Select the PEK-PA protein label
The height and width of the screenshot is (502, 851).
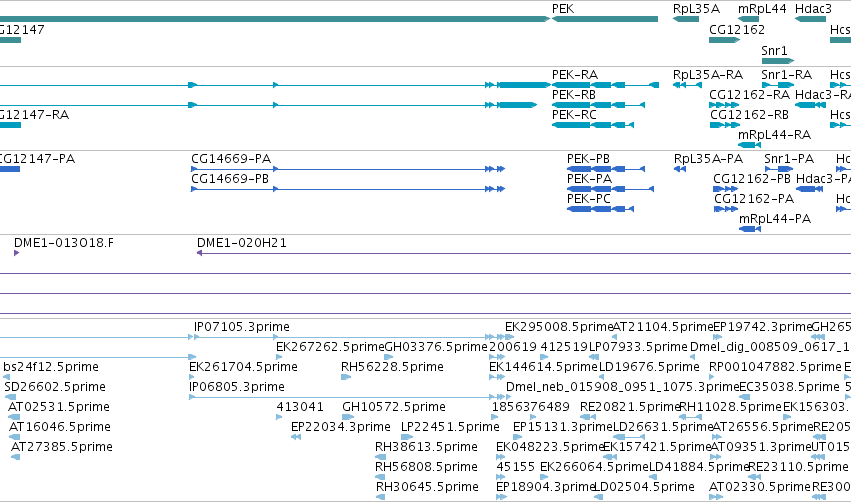tap(589, 179)
